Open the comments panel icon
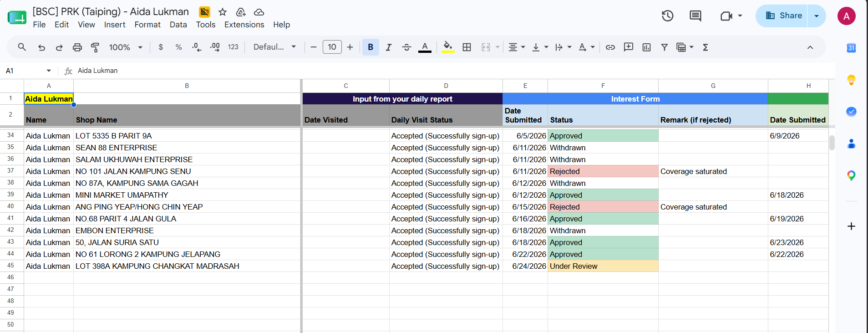The image size is (868, 333). 695,16
